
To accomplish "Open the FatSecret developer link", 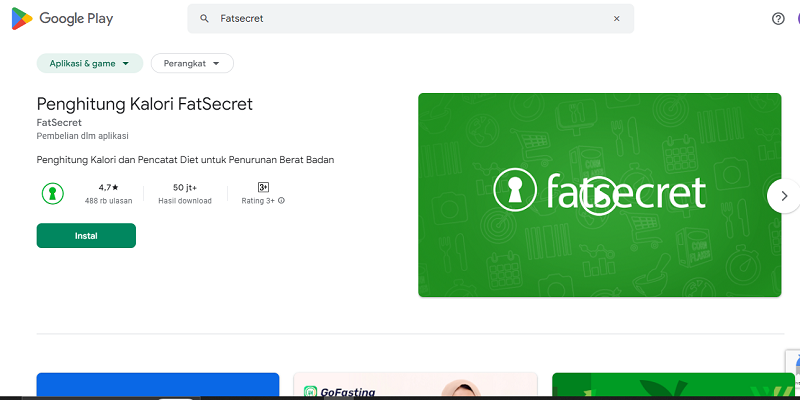I will [x=59, y=123].
